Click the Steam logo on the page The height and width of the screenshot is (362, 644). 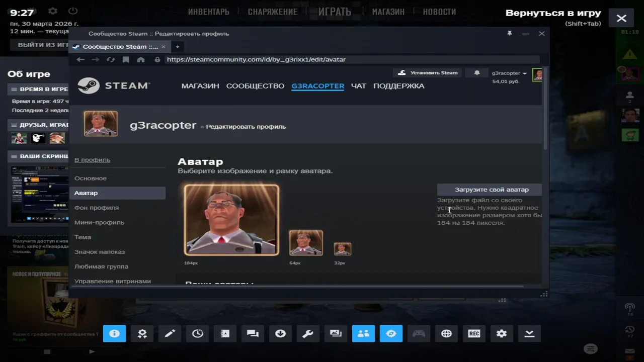tap(114, 85)
